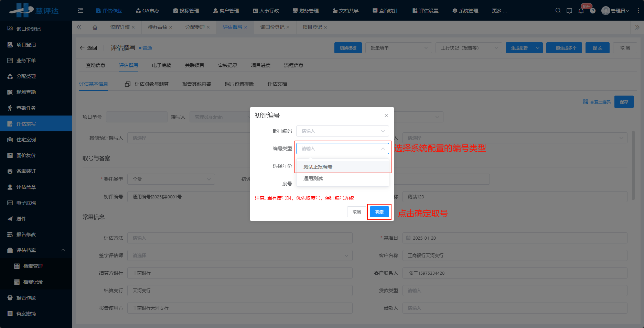This screenshot has width=644, height=328.
Task: Open the 现场查勘 sidebar icon
Action: pos(10,92)
